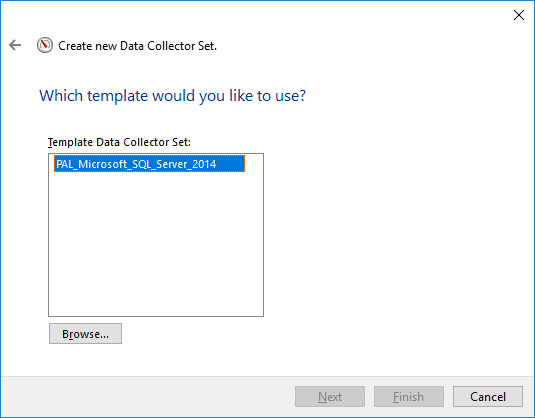535x418 pixels.
Task: Cancel the Data Collector Set wizard
Action: click(x=488, y=397)
